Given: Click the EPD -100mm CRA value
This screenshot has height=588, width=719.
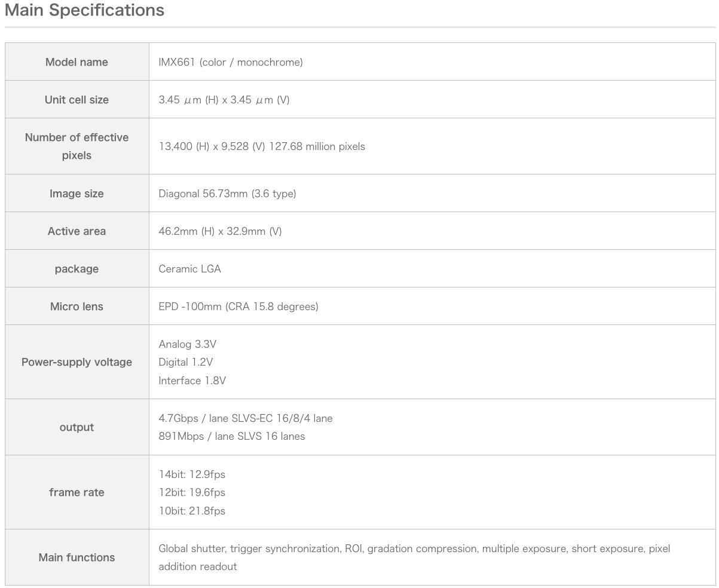Looking at the screenshot, I should tap(238, 307).
